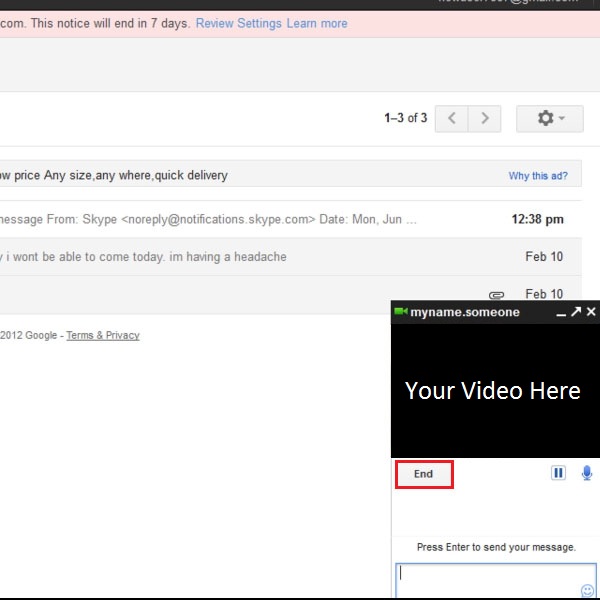
Task: Click the 1–3 of 3 message counter
Action: pos(406,118)
